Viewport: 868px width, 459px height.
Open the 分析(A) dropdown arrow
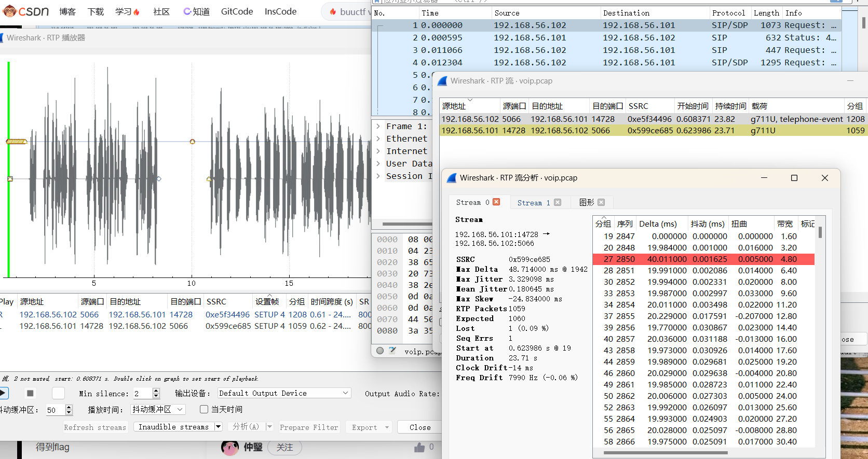(269, 427)
